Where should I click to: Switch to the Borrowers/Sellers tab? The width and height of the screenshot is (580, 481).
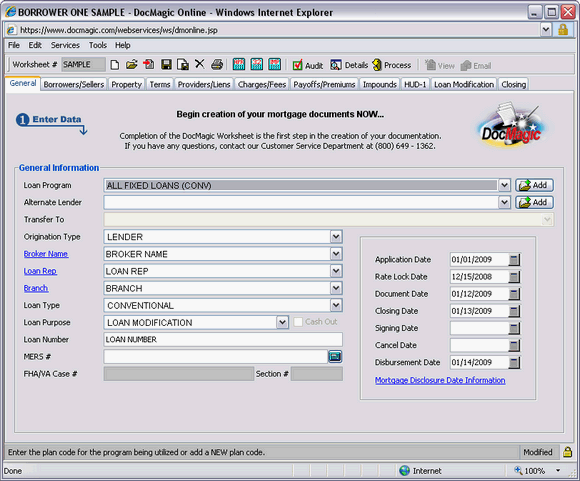74,84
